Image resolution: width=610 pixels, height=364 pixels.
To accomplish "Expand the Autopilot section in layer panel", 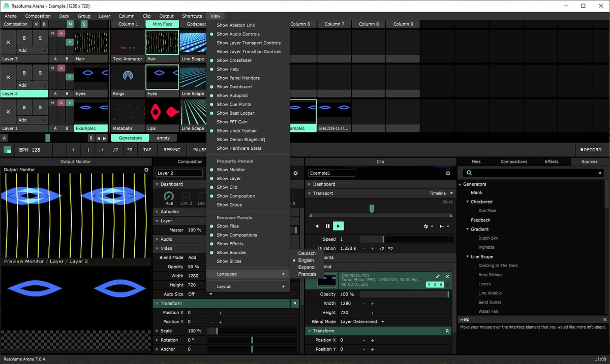I will (x=157, y=212).
